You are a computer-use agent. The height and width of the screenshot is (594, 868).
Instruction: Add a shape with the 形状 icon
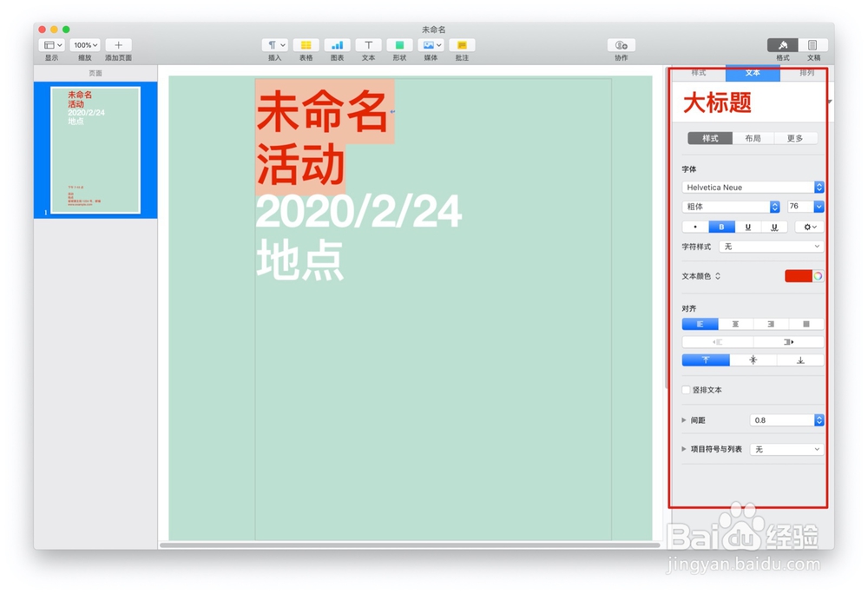(398, 45)
